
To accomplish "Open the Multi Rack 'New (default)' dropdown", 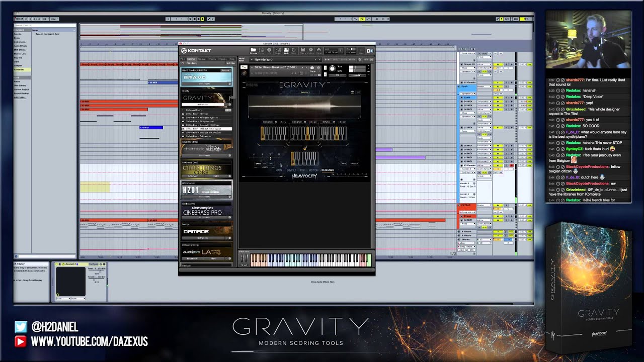I will (x=286, y=59).
